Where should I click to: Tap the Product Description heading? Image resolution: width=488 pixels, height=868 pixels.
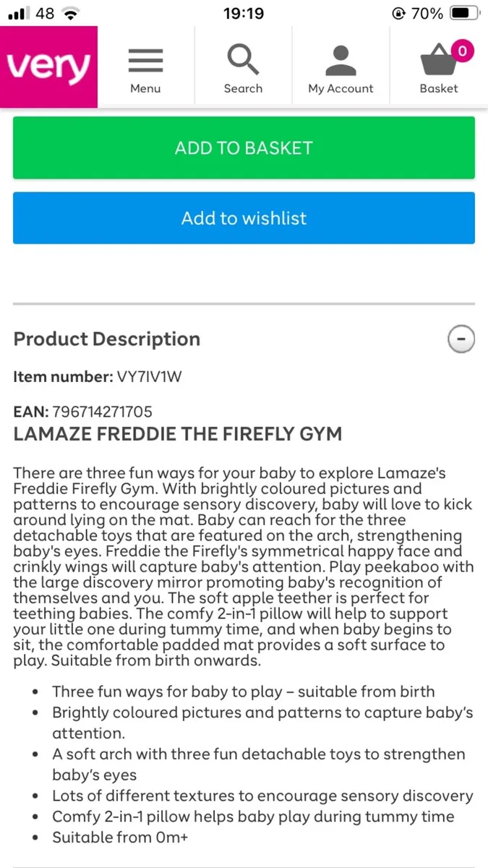pos(107,339)
